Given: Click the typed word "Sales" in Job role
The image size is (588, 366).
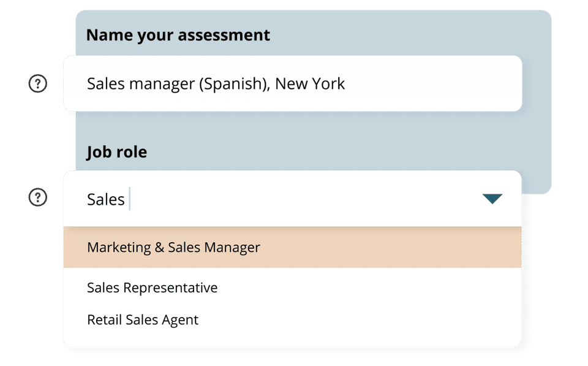Looking at the screenshot, I should click(106, 199).
